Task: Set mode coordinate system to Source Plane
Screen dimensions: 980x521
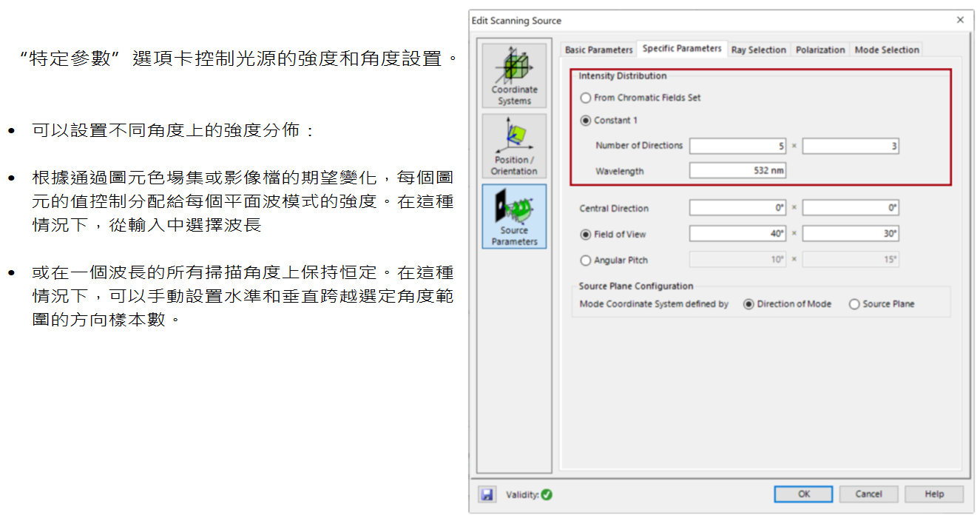Action: (854, 304)
